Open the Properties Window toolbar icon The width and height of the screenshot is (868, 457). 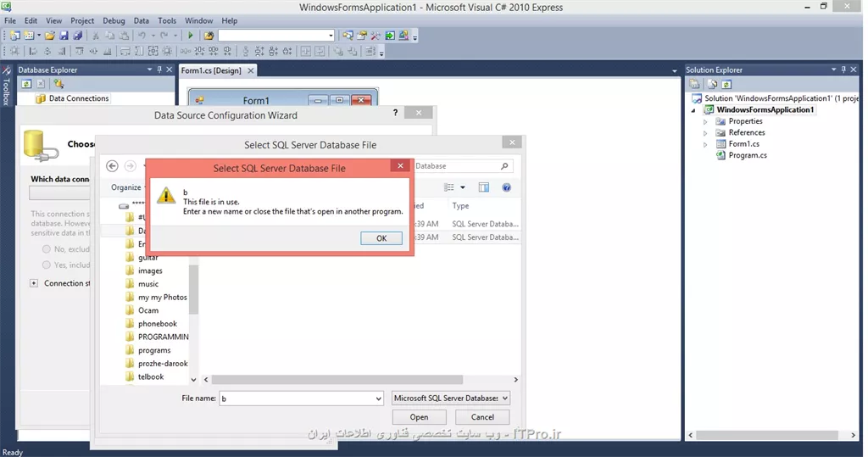click(x=362, y=36)
